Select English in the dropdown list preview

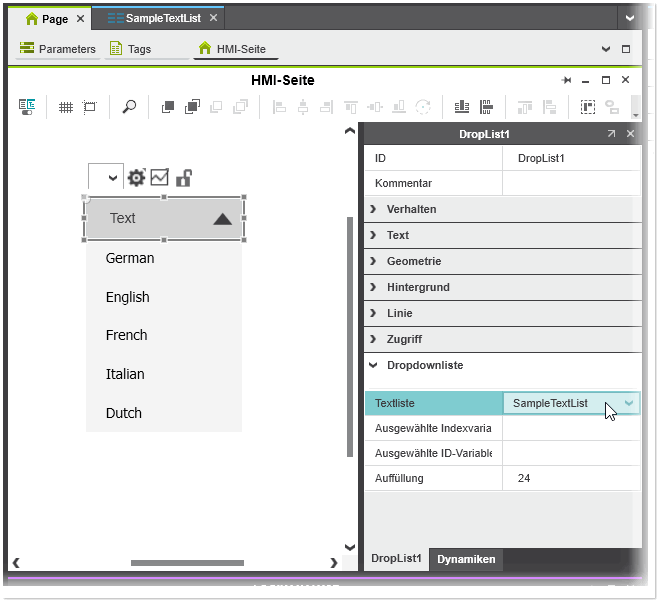pyautogui.click(x=128, y=297)
